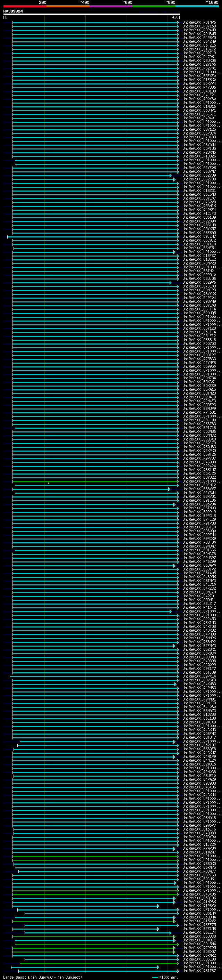This screenshot has height=980, width=222.
Task: Click the cyan ~100% identity legend segment
Action: pos(197,6)
